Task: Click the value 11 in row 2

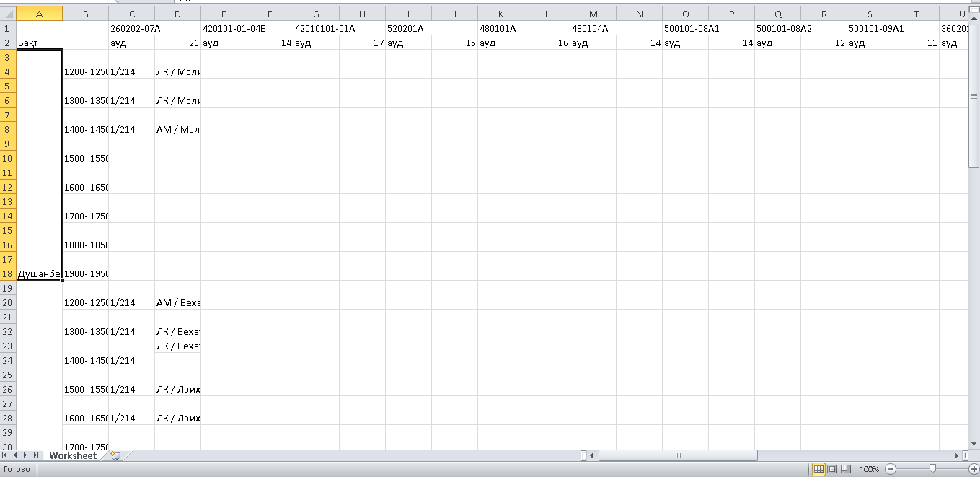Action: coord(916,43)
